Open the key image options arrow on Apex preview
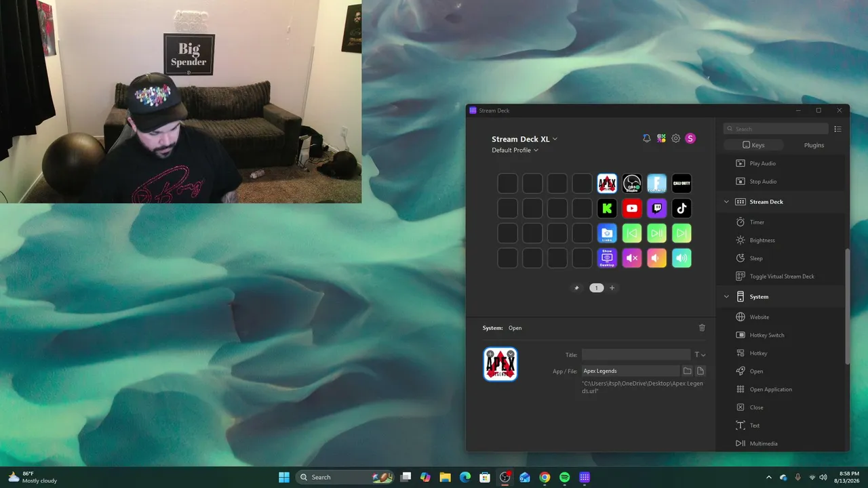868x488 pixels. click(511, 354)
